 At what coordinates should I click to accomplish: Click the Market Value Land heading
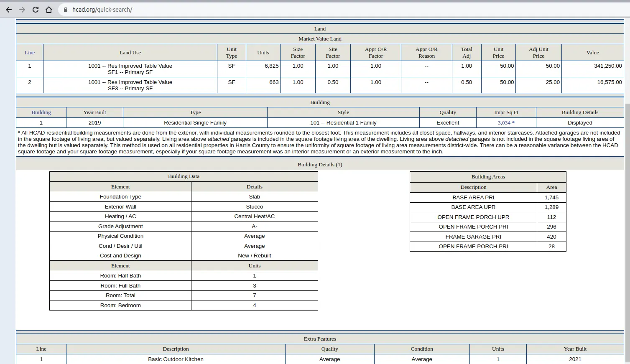[x=320, y=39]
